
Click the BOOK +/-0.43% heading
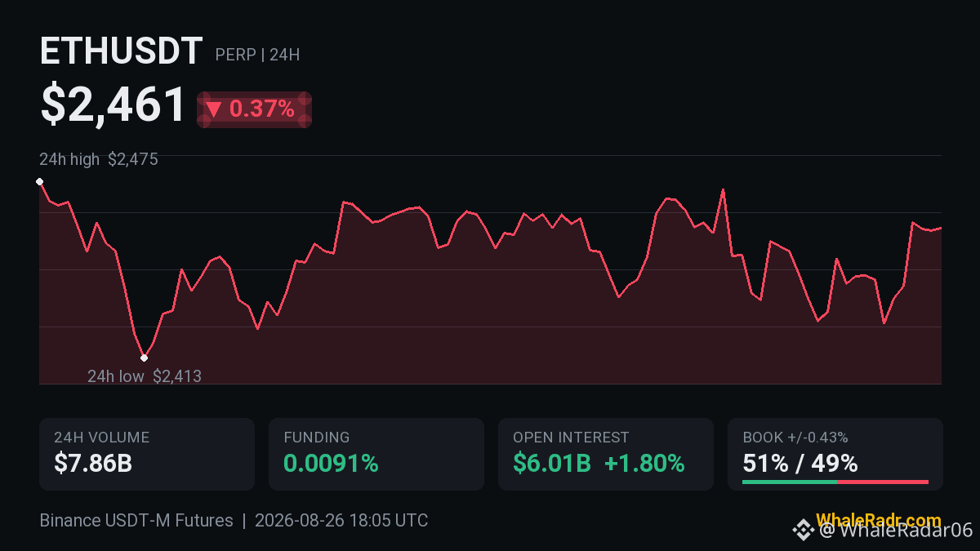(x=795, y=438)
